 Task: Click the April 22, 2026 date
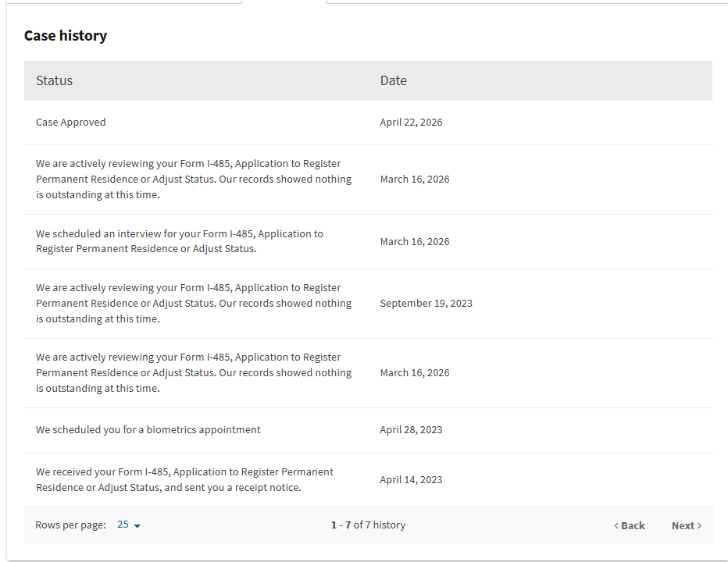pos(411,123)
